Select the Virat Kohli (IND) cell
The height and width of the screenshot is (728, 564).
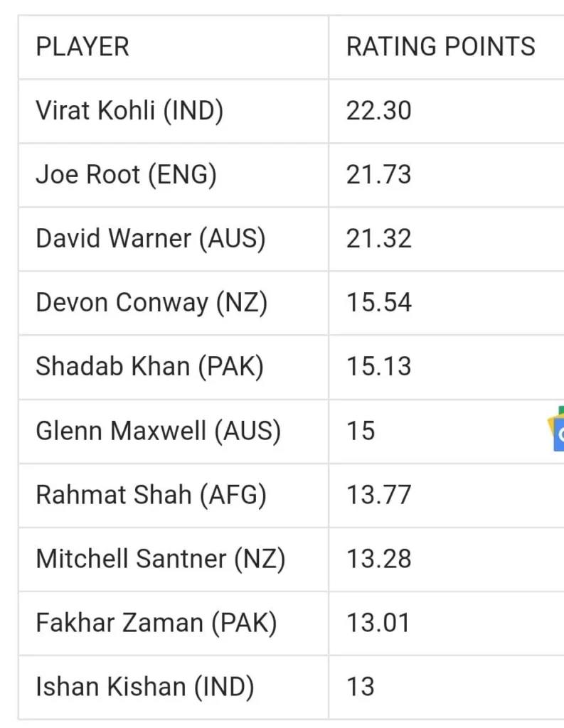129,111
